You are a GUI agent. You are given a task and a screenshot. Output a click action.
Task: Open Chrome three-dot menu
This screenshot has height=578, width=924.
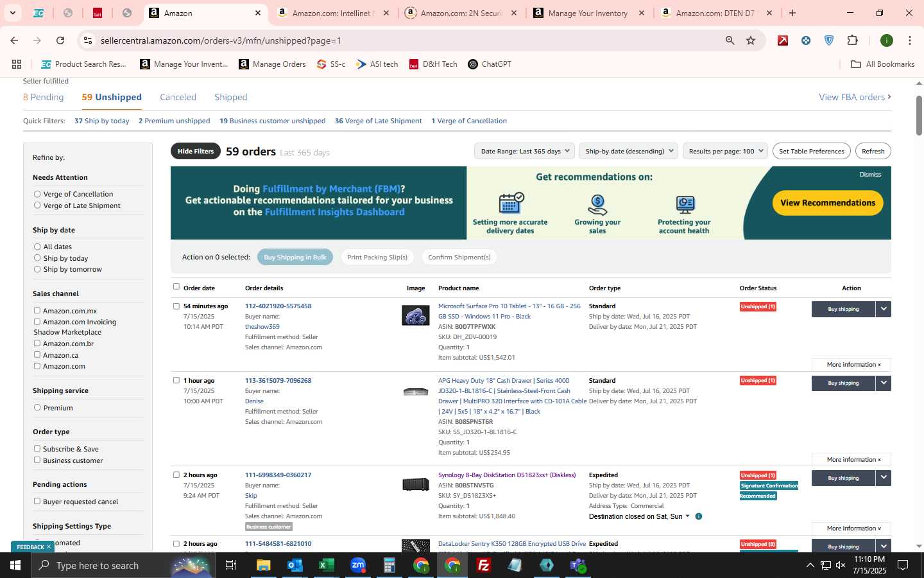909,40
